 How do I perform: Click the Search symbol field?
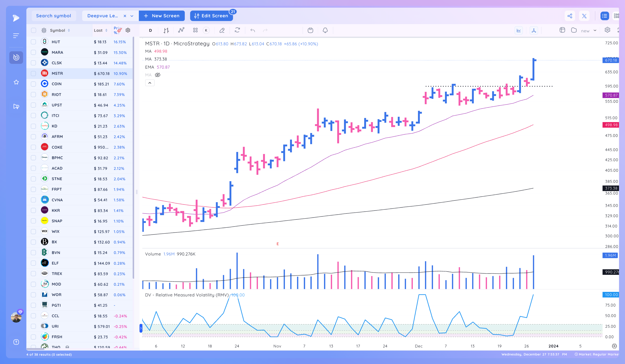click(x=54, y=16)
